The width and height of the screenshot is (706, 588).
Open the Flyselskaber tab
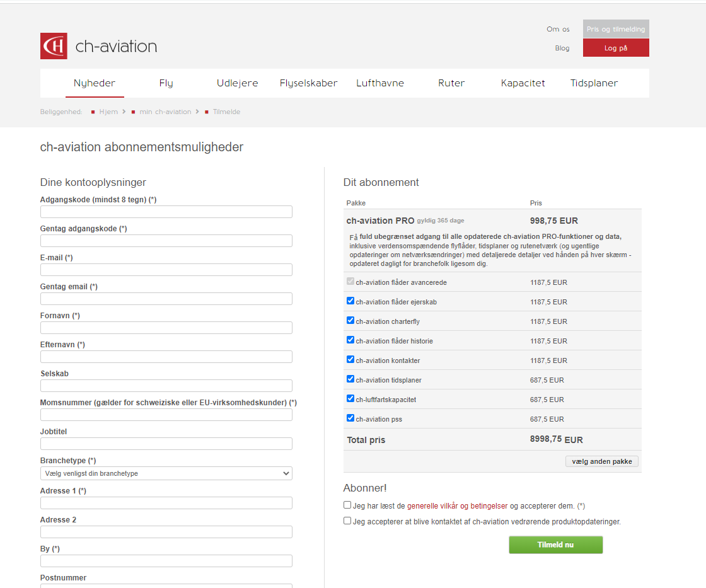308,83
